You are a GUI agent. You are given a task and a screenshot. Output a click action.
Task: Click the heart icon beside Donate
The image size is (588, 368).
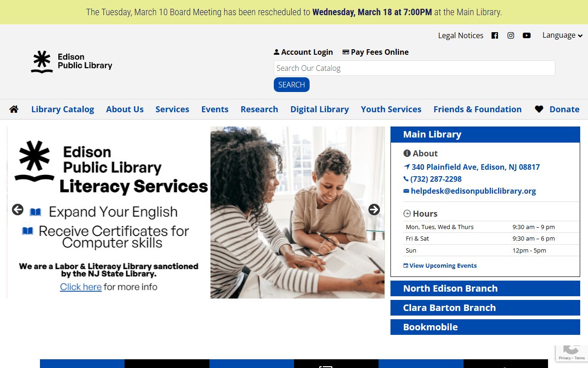pos(539,109)
